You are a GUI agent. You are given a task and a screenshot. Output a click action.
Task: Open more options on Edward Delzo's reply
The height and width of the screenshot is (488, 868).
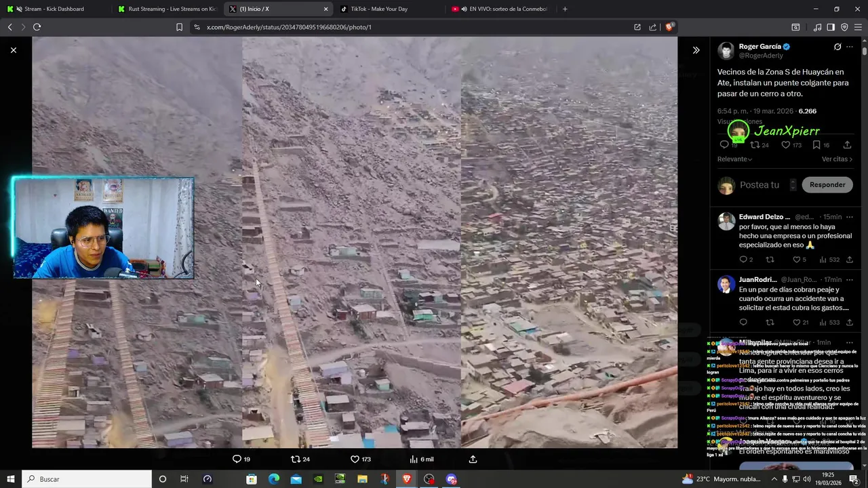(850, 217)
